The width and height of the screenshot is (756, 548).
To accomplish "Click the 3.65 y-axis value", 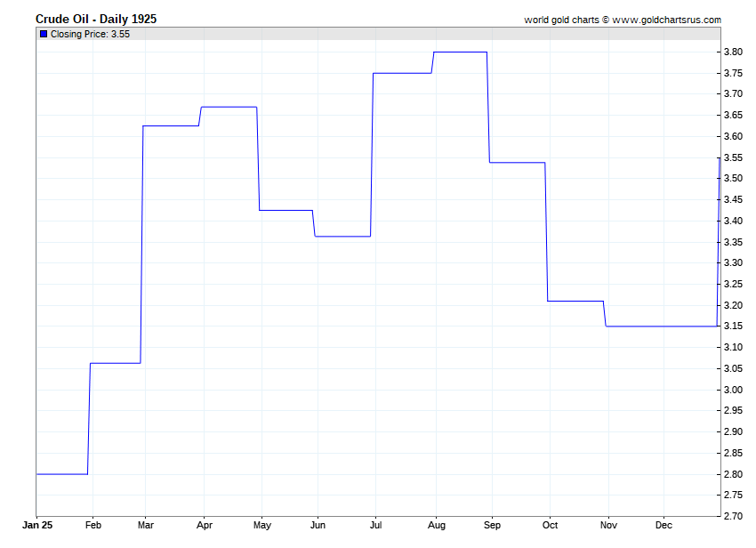I will coord(734,116).
